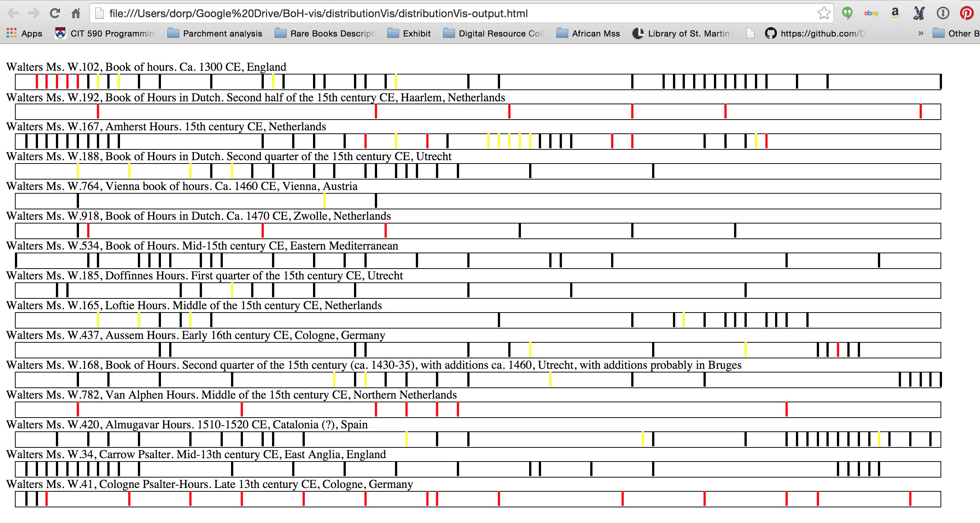Click the yellow marker in W.185 bar
This screenshot has height=523, width=980.
pos(232,290)
